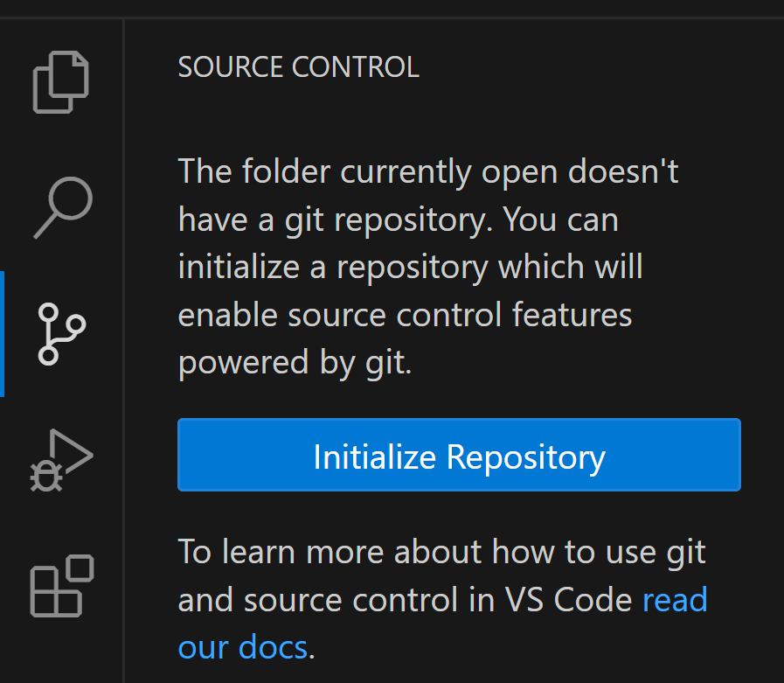Start a git repo with the blue button
This screenshot has width=784, height=683.
459,455
